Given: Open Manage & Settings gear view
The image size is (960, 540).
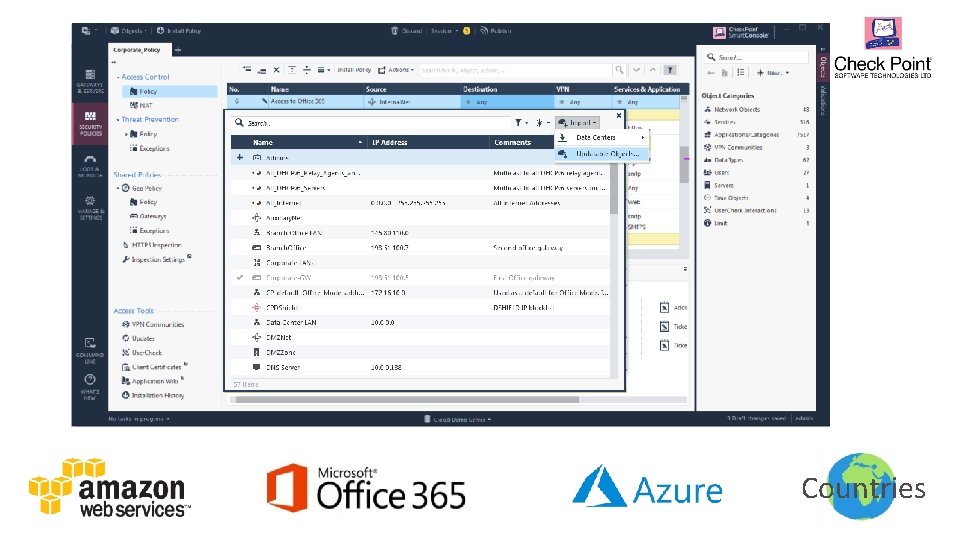Looking at the screenshot, I should [x=90, y=208].
